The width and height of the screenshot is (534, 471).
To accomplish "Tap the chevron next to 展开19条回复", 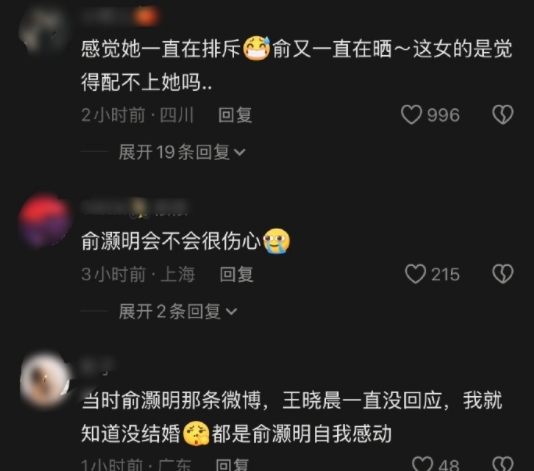I will pyautogui.click(x=240, y=153).
